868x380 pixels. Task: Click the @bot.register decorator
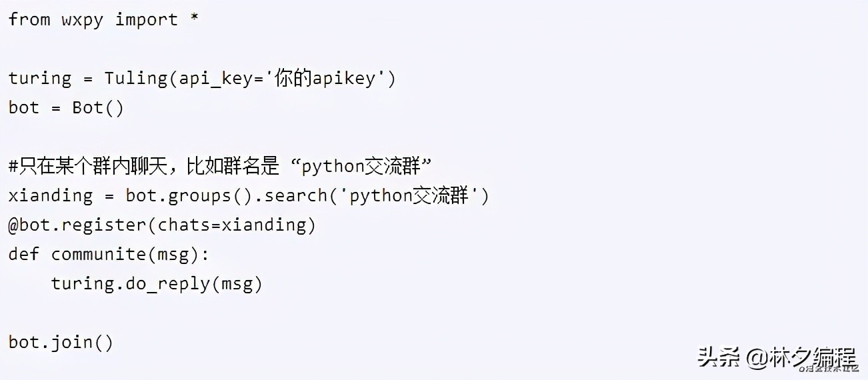point(77,225)
